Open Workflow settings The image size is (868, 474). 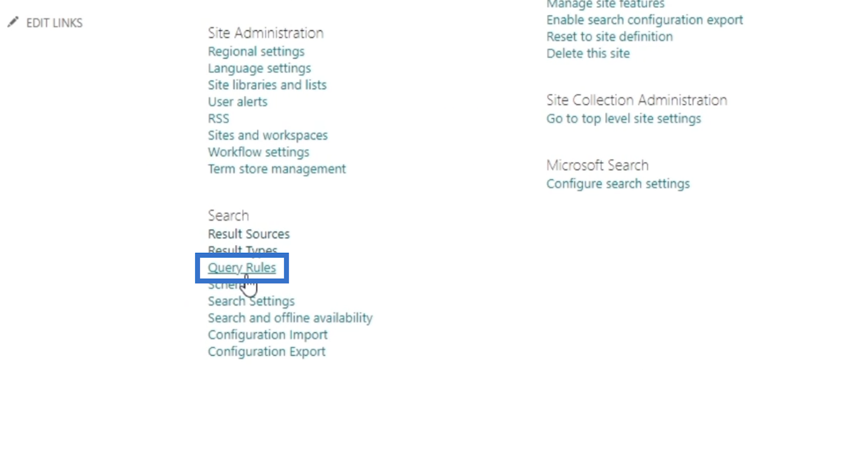coord(258,152)
